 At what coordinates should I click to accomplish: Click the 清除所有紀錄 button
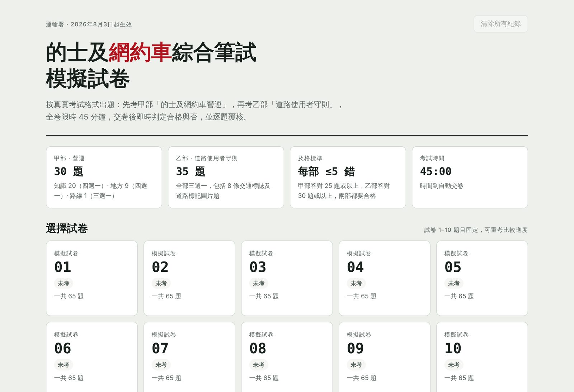point(500,24)
